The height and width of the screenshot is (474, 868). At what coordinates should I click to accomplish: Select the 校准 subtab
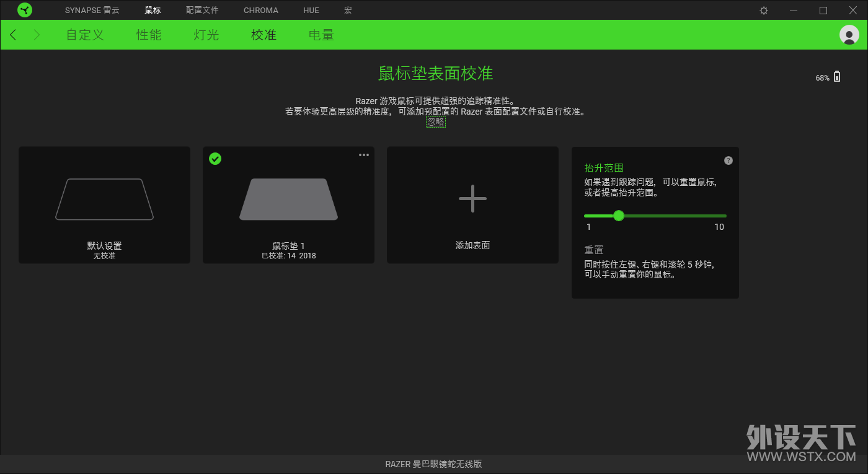[x=263, y=35]
